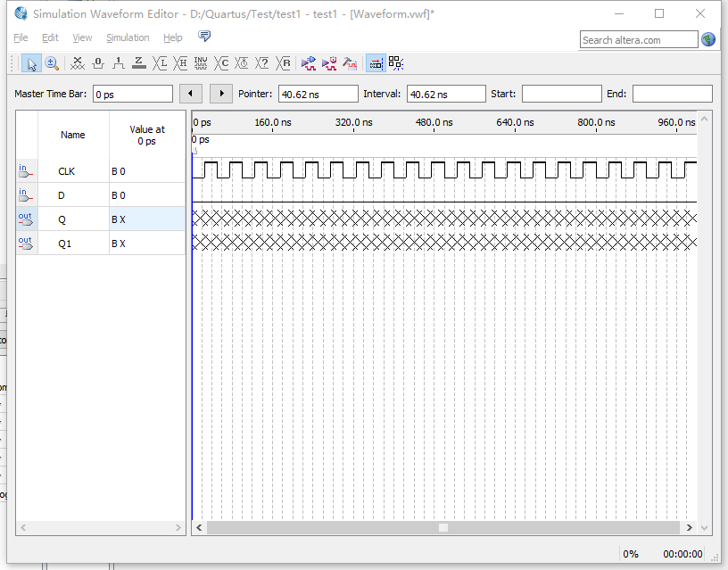Click the Pointer value field
728x570 pixels.
(x=318, y=94)
